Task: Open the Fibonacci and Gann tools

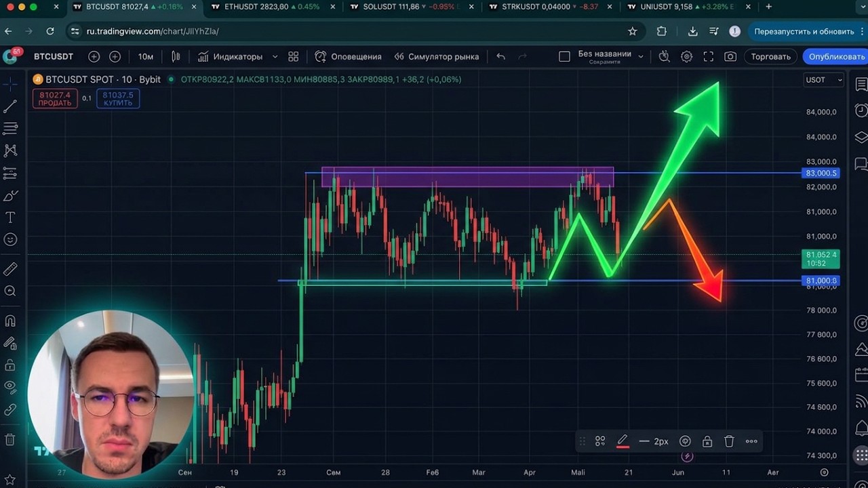Action: [x=10, y=128]
